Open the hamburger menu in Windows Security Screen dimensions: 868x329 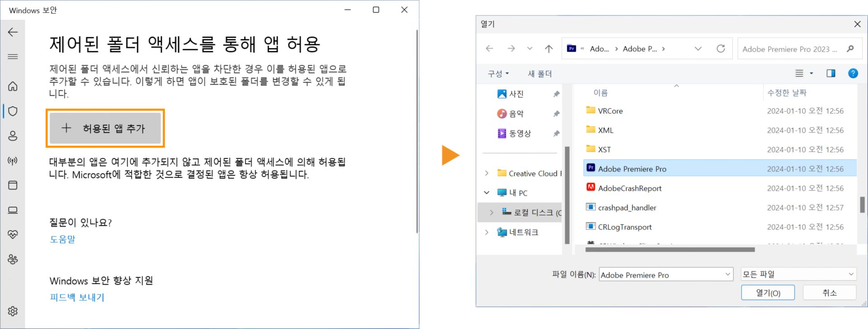[13, 57]
